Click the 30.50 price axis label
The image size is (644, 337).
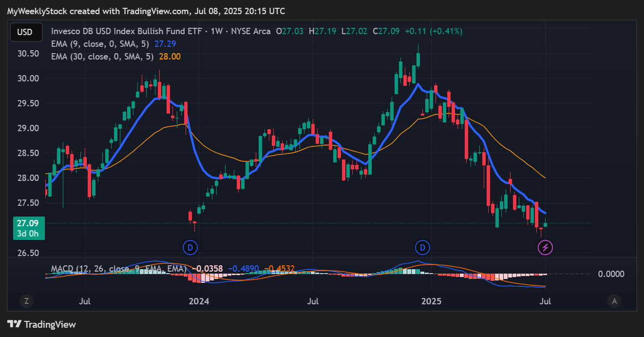pyautogui.click(x=28, y=54)
